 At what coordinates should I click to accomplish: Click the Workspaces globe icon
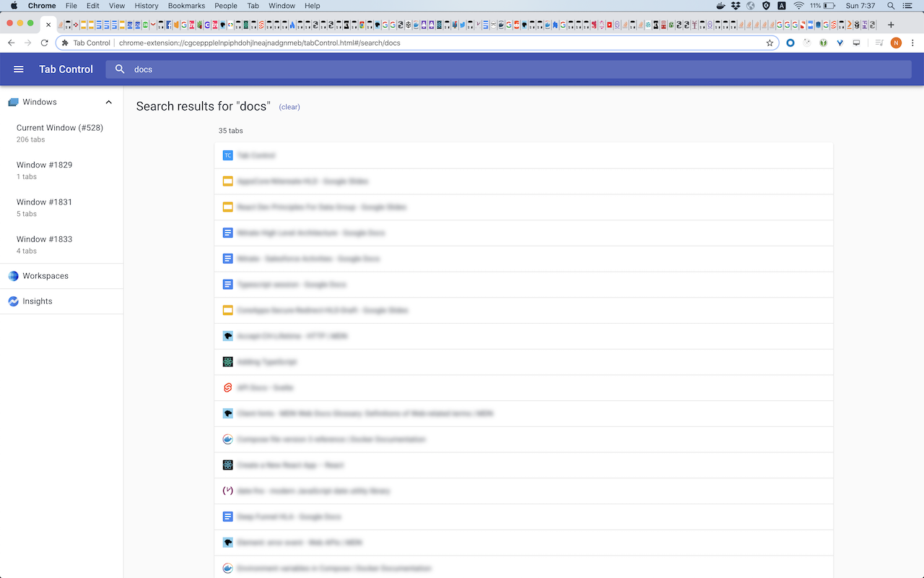pos(13,276)
